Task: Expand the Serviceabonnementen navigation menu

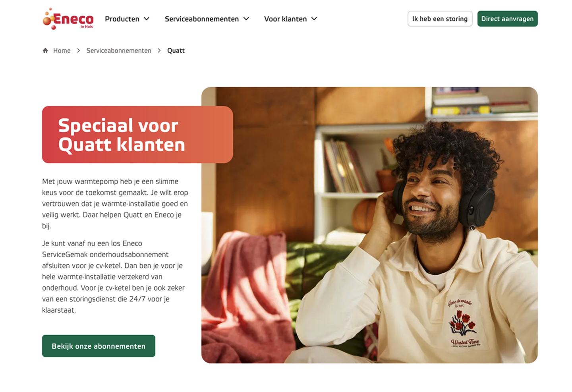Action: (x=207, y=19)
